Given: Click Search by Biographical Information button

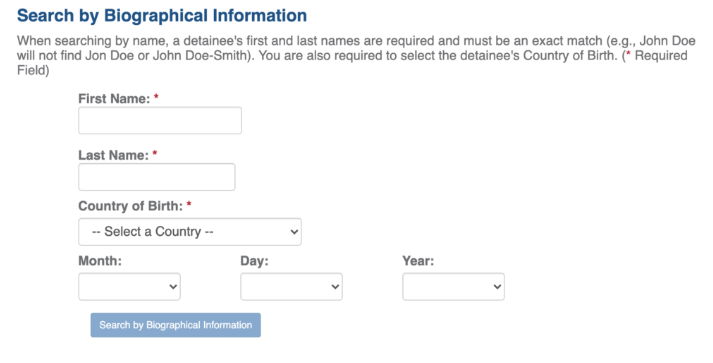Looking at the screenshot, I should click(176, 325).
